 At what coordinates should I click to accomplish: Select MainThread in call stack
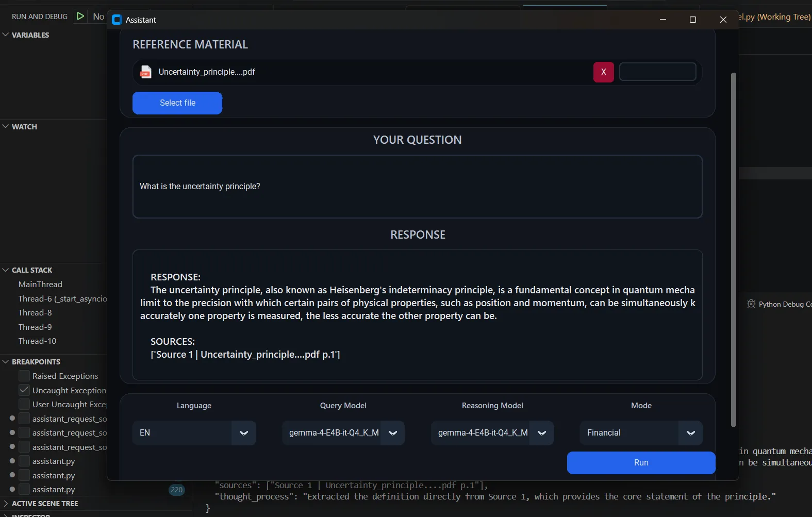click(x=40, y=284)
